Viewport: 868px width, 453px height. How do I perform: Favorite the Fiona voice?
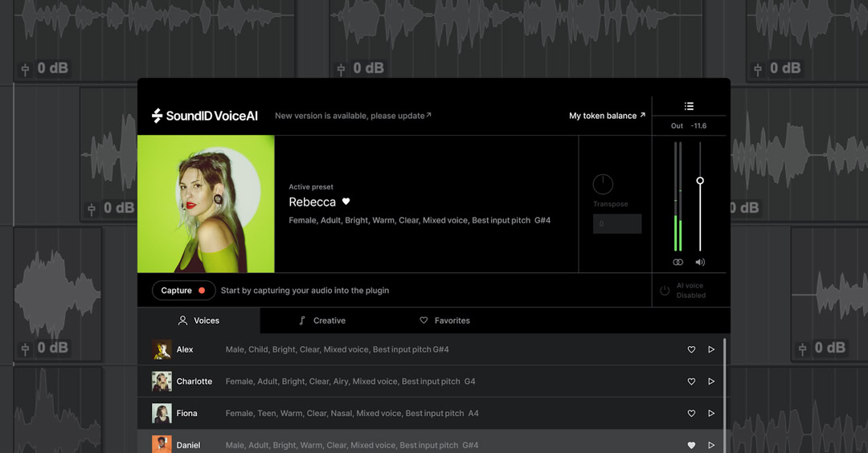click(691, 413)
